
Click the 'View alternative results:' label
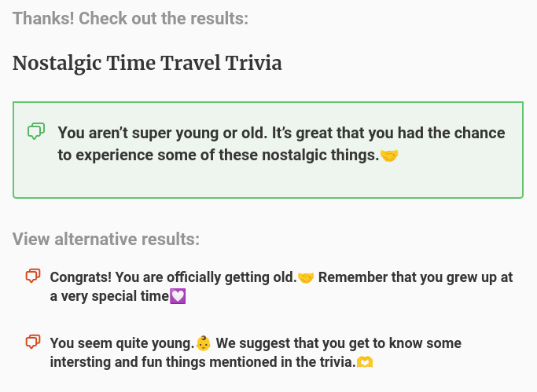coord(106,239)
